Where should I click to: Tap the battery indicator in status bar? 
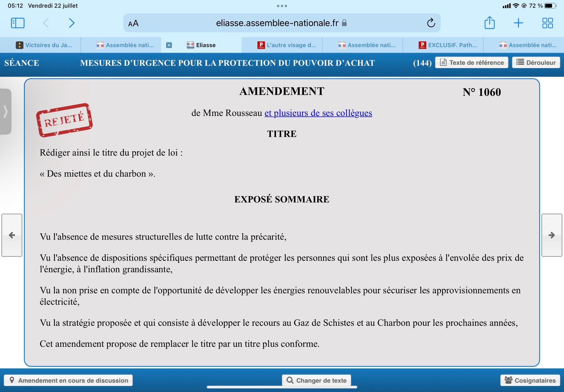click(550, 6)
